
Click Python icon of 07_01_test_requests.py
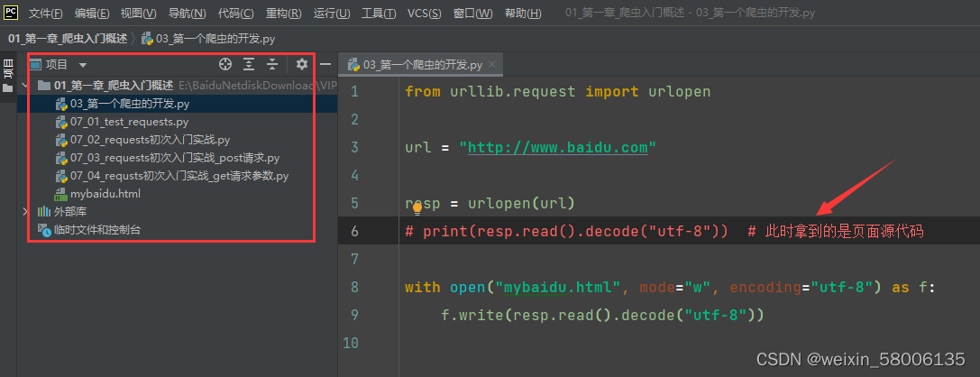[61, 122]
